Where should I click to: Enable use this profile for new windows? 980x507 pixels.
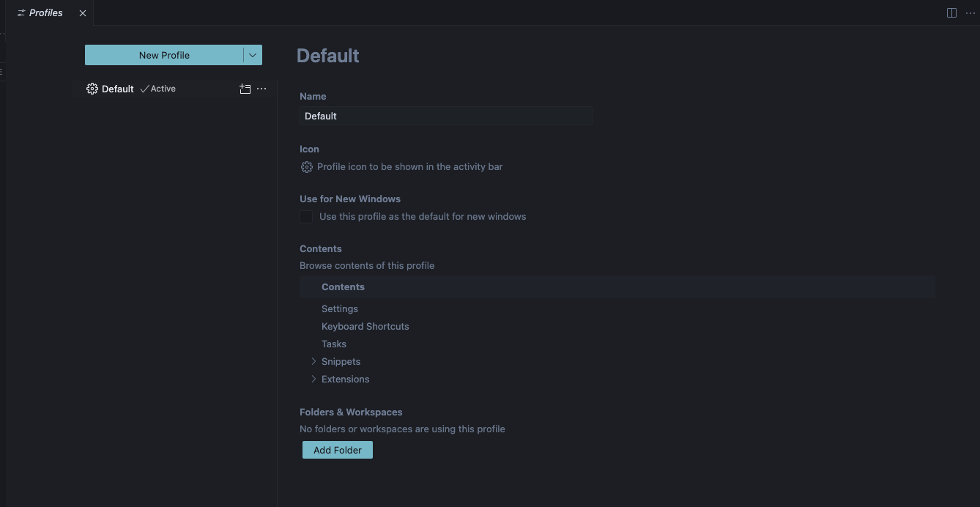tap(306, 217)
